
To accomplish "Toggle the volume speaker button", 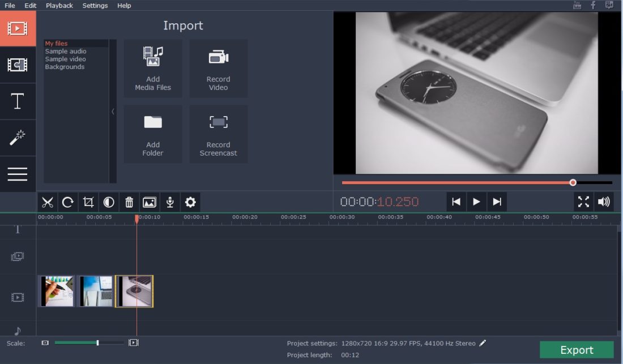I will 604,202.
